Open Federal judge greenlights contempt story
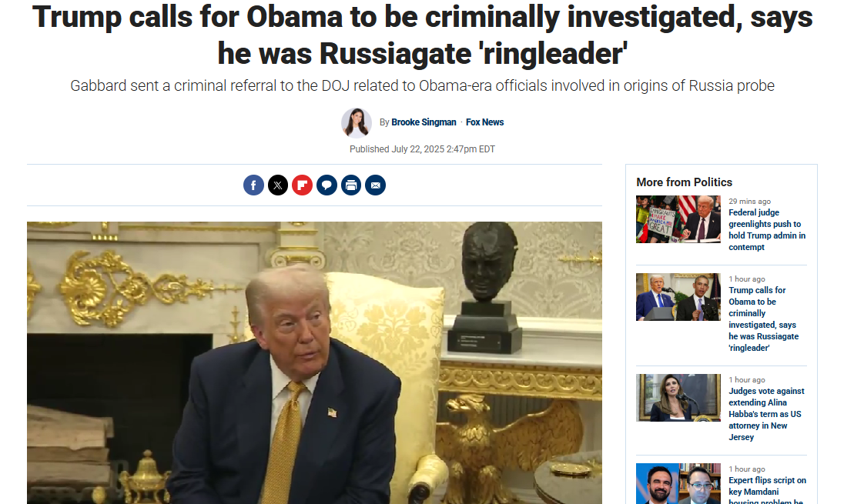The width and height of the screenshot is (864, 504). [767, 230]
